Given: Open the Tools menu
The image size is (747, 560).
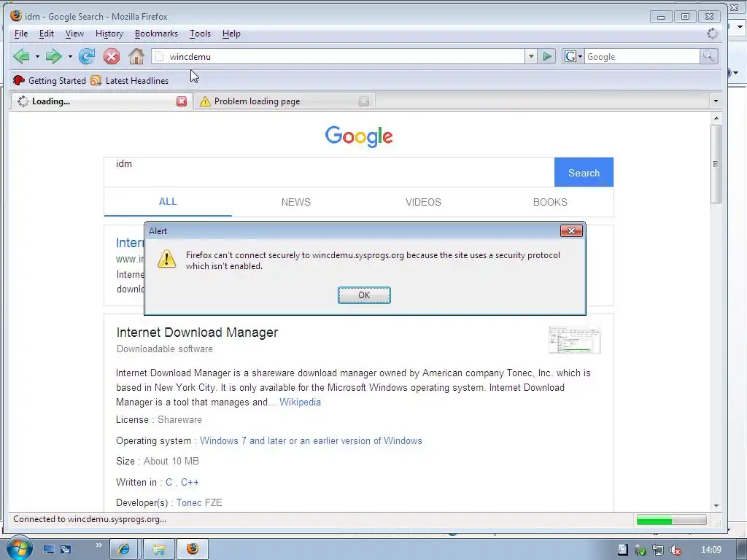Looking at the screenshot, I should pos(200,34).
